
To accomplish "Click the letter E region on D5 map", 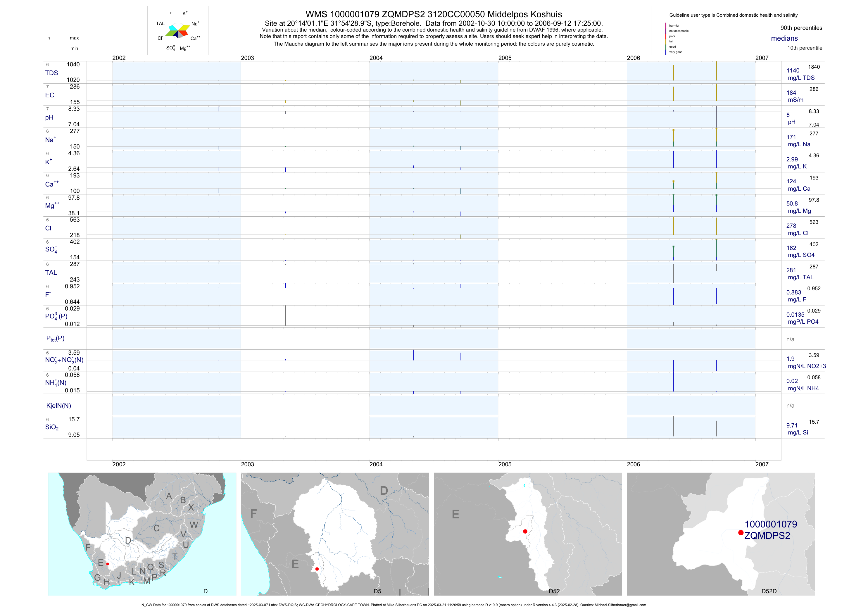I will [295, 565].
